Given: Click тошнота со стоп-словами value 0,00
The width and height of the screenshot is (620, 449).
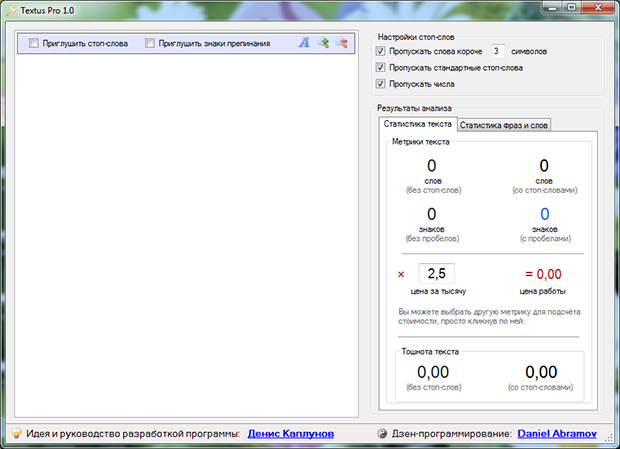Looking at the screenshot, I should [541, 372].
